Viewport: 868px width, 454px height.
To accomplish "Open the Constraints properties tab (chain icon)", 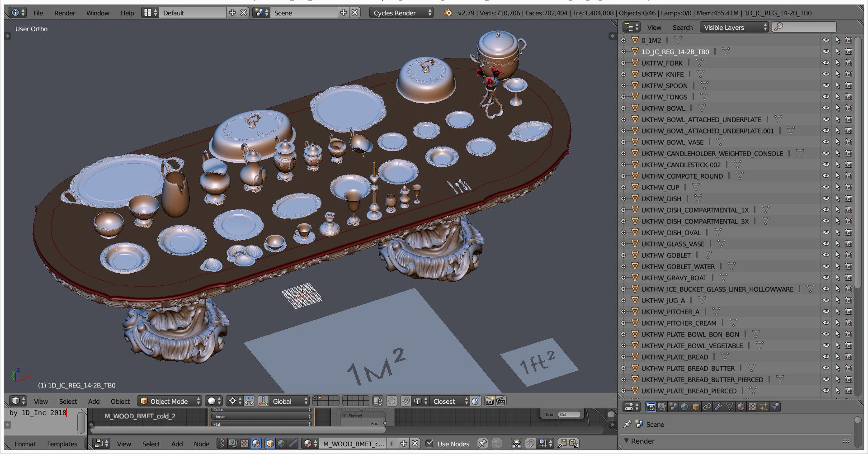I will point(707,407).
